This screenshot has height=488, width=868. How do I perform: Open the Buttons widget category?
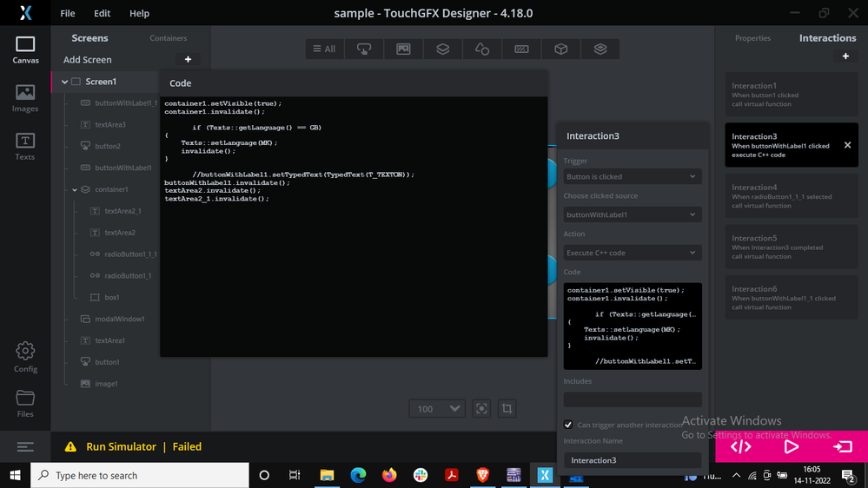(x=364, y=49)
